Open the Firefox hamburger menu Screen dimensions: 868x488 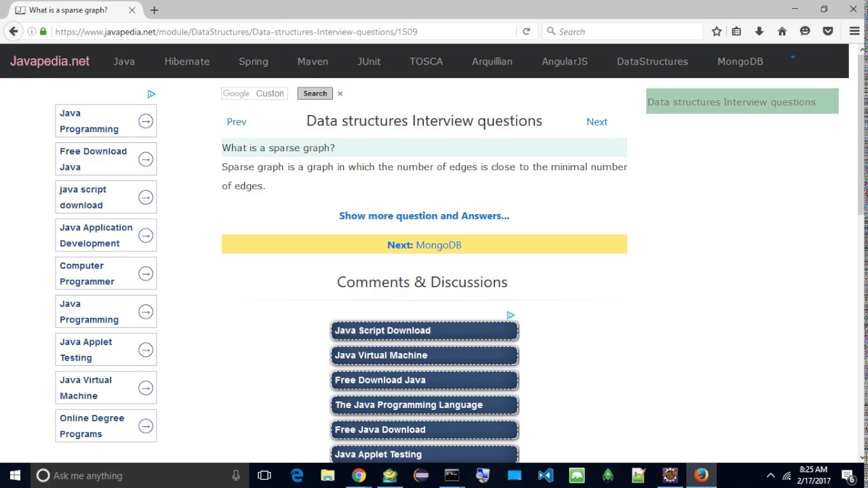[854, 31]
